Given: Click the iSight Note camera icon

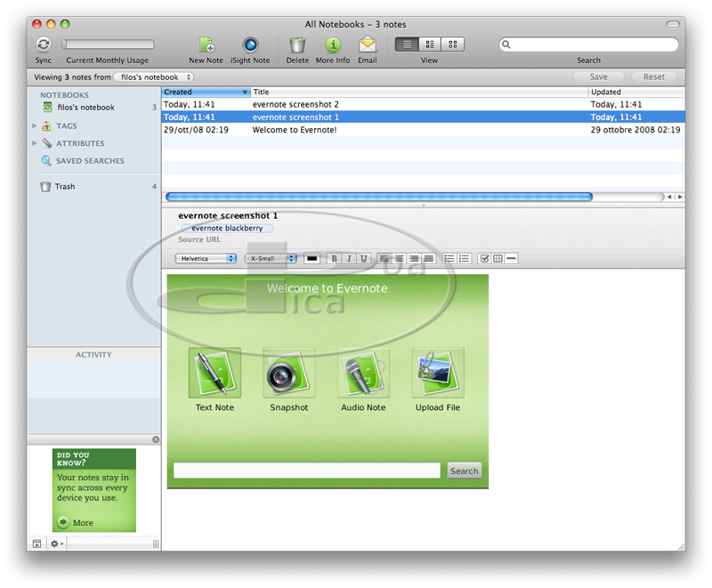Looking at the screenshot, I should (x=250, y=44).
